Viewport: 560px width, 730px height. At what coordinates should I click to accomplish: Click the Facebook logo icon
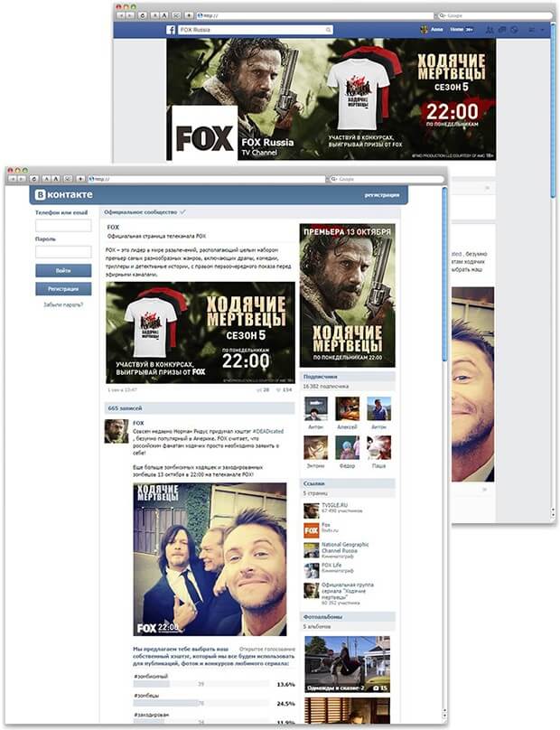(x=170, y=30)
